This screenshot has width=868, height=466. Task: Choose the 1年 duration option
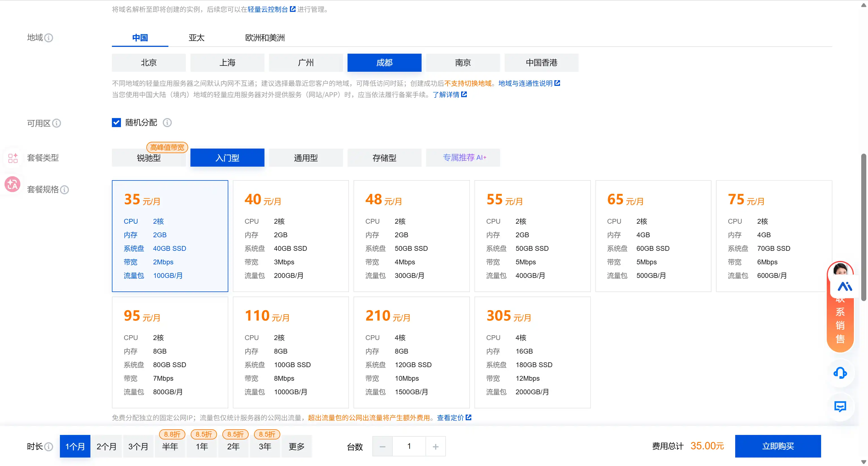click(x=202, y=447)
